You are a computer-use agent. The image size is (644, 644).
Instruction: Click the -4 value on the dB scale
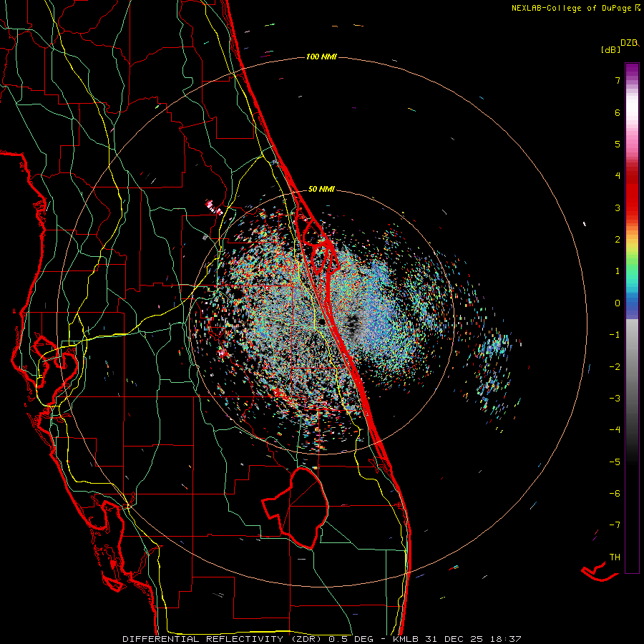tap(615, 430)
